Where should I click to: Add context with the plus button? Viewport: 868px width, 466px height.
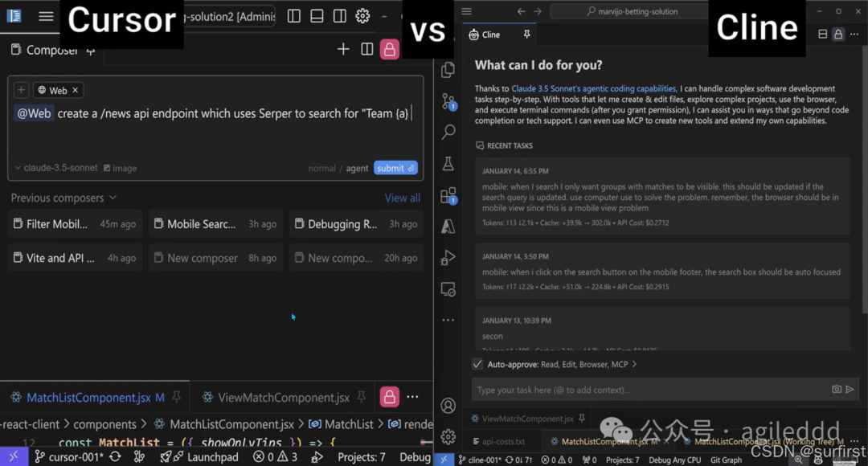21,90
